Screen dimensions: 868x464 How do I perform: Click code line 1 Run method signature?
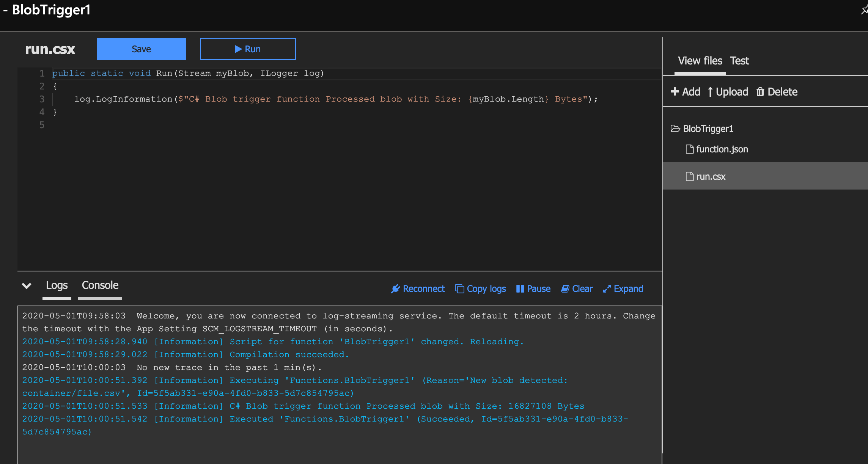point(188,74)
